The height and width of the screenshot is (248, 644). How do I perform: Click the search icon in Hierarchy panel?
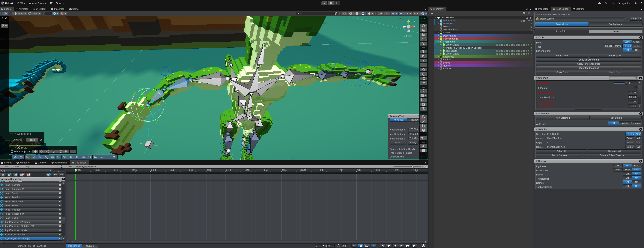click(x=529, y=13)
